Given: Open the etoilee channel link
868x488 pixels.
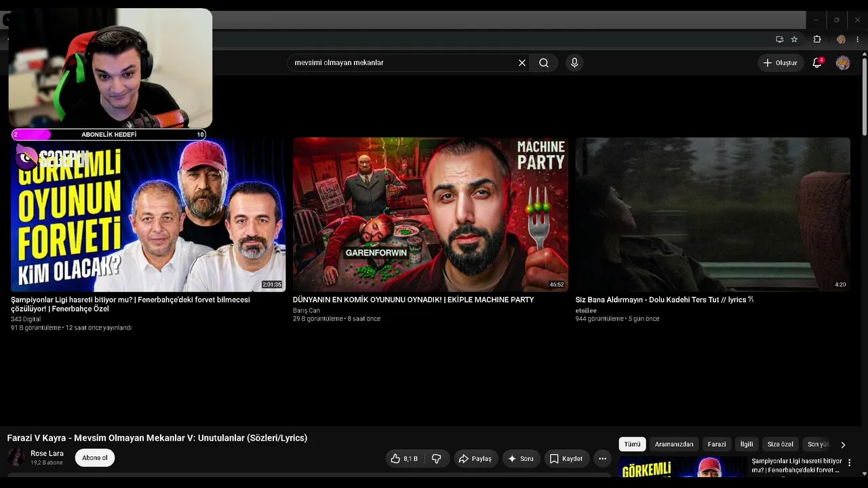Looking at the screenshot, I should click(x=587, y=310).
